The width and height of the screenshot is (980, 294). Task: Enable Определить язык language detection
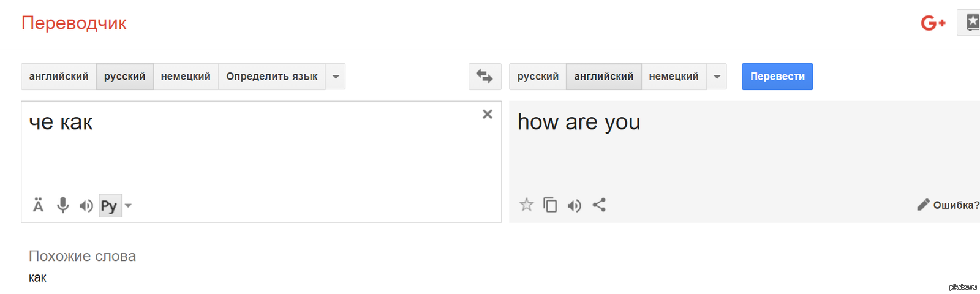pyautogui.click(x=271, y=77)
